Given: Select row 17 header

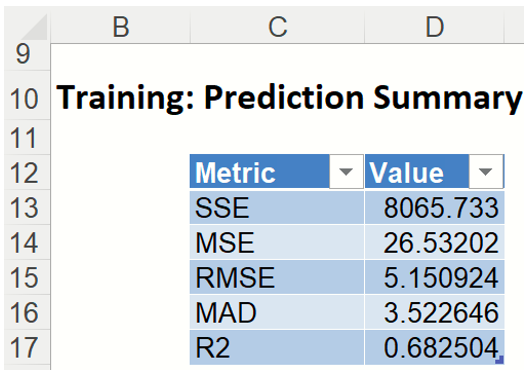Looking at the screenshot, I should (x=23, y=348).
